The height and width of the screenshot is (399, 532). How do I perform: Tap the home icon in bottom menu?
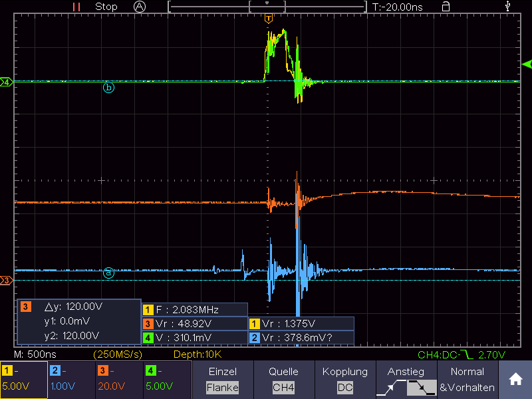(515, 379)
